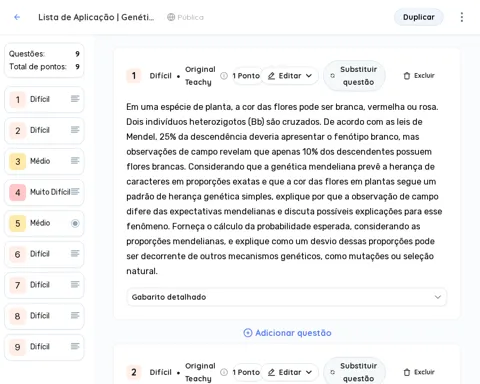Open the Editar dropdown for question 1
The image size is (480, 384).
(290, 76)
